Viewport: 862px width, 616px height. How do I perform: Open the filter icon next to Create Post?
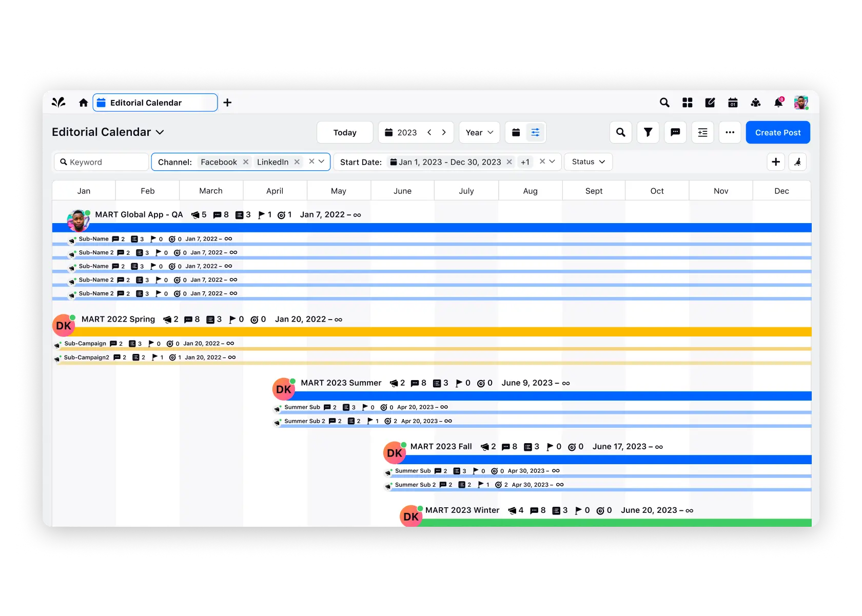tap(648, 132)
